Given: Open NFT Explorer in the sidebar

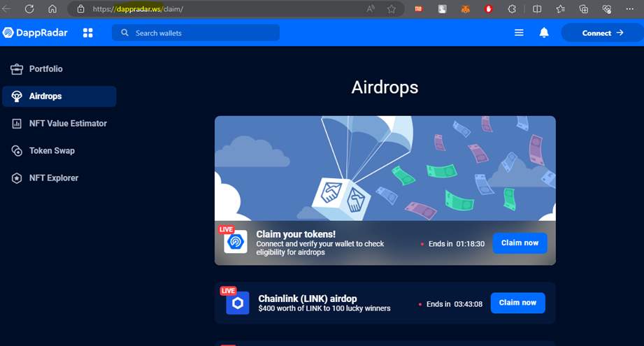Looking at the screenshot, I should [x=53, y=178].
